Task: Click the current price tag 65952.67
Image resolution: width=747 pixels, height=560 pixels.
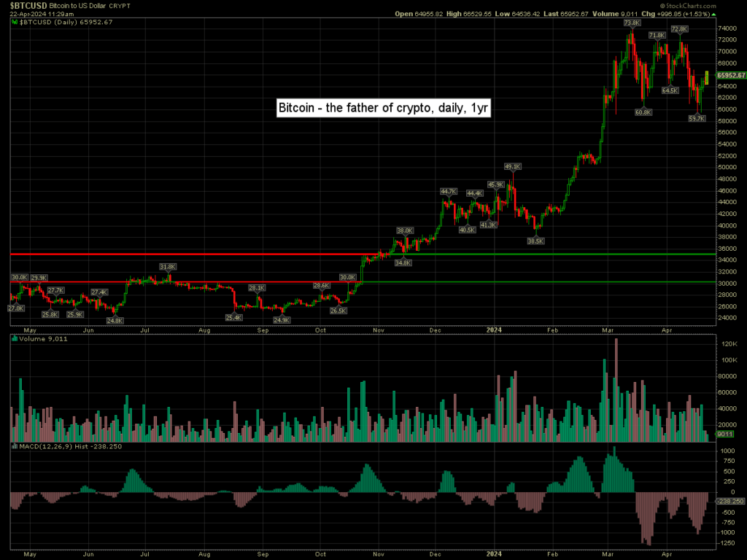Action: coord(731,75)
